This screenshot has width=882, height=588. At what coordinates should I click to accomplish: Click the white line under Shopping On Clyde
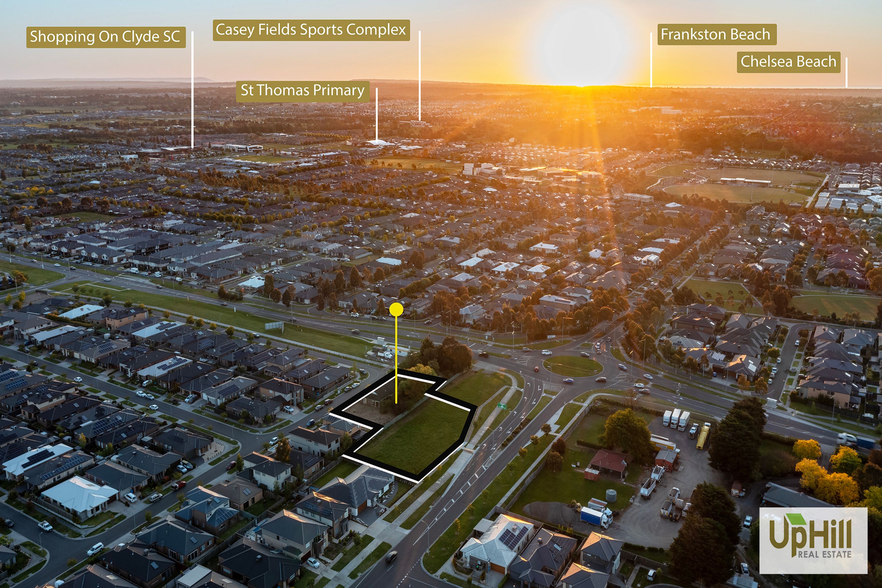point(192,90)
